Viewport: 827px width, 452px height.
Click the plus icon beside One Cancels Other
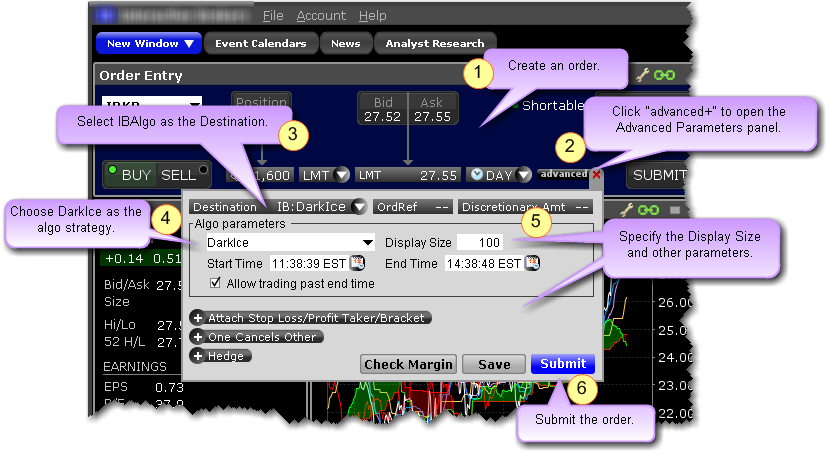198,337
